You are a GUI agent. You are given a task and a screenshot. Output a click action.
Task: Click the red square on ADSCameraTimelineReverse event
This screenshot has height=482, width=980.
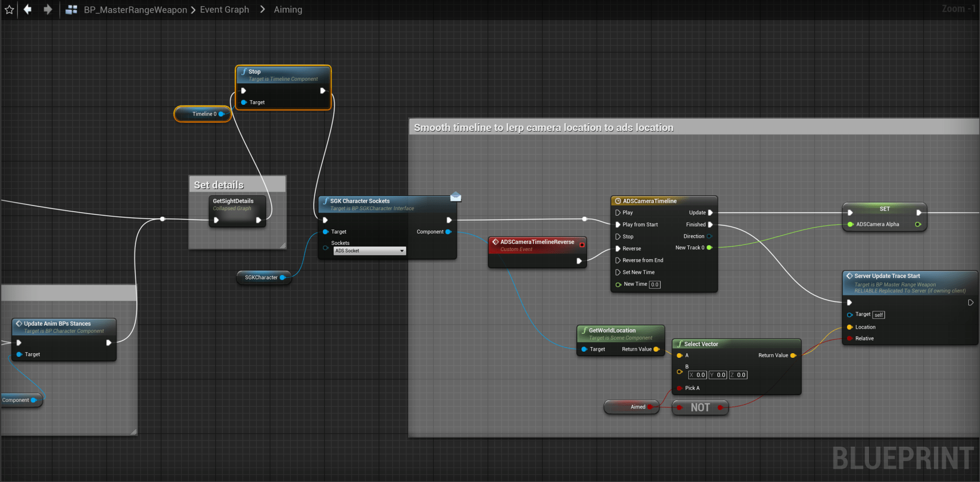point(581,245)
